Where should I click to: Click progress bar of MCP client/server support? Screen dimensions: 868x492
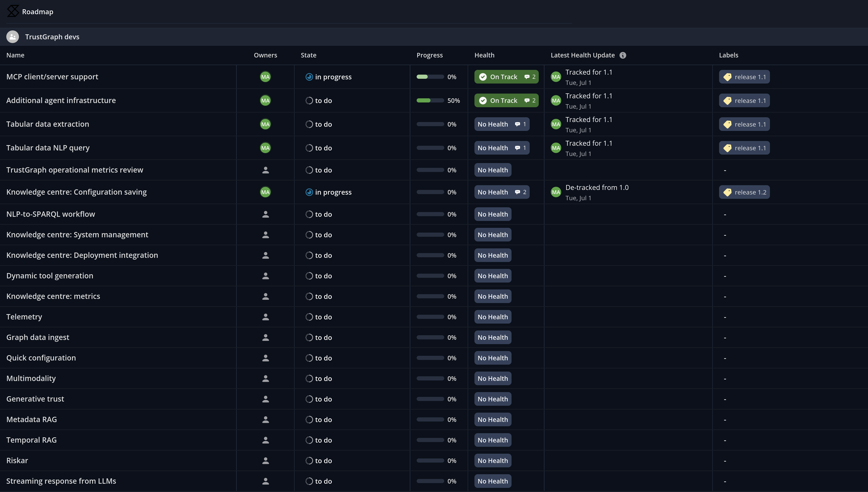tap(430, 77)
